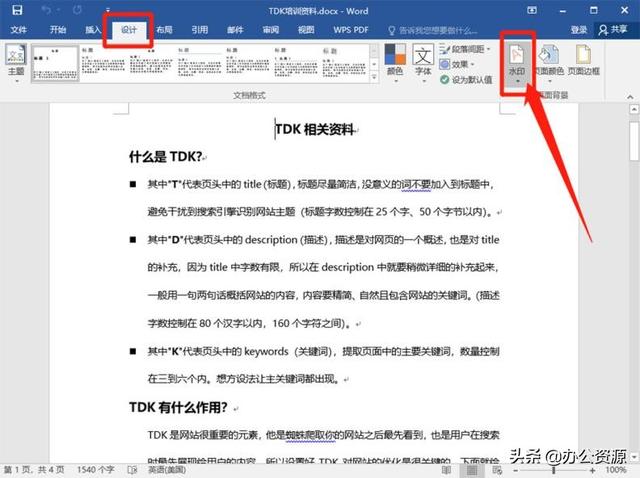Switch to the 插入 (Insert) tab
The width and height of the screenshot is (640, 478).
coord(93,30)
